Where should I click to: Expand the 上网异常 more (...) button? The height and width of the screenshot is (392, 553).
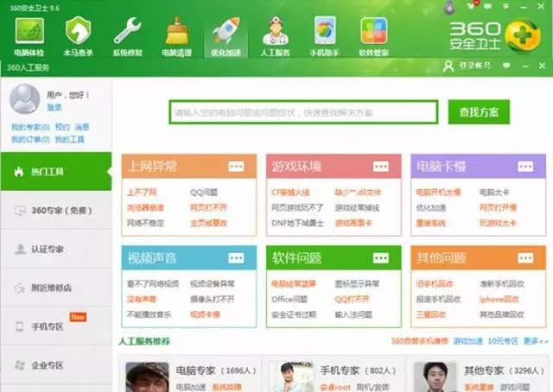point(236,166)
